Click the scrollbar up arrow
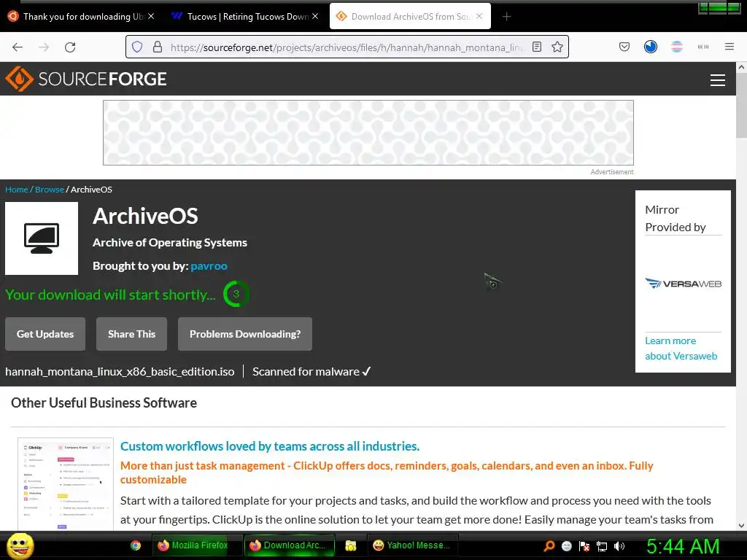The image size is (747, 560). point(741,67)
